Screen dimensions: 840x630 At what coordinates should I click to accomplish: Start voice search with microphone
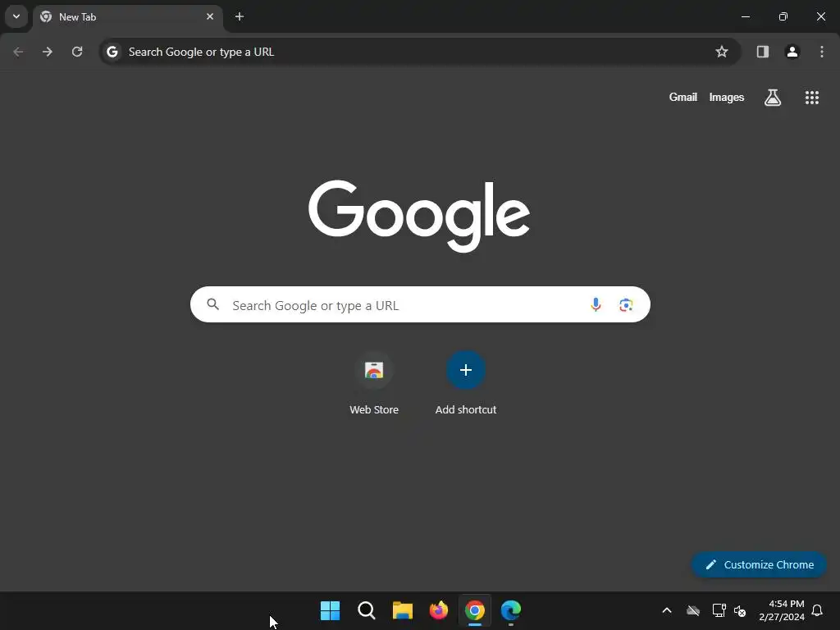point(596,304)
